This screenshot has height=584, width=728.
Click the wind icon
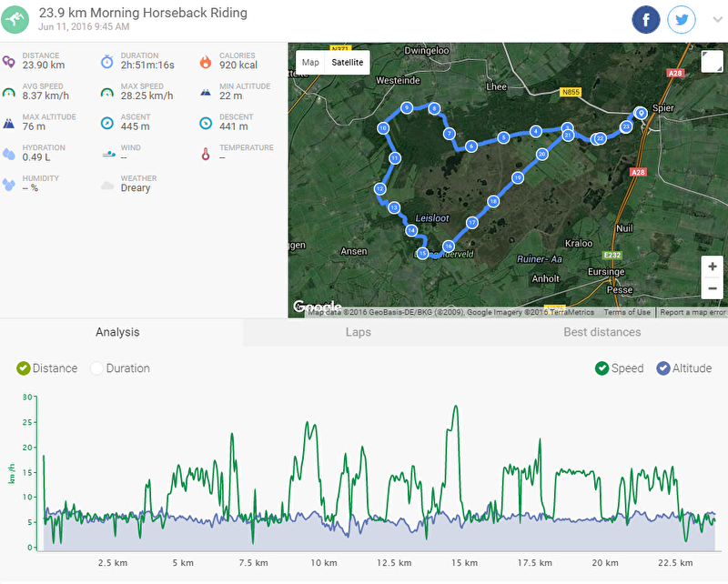coord(108,154)
